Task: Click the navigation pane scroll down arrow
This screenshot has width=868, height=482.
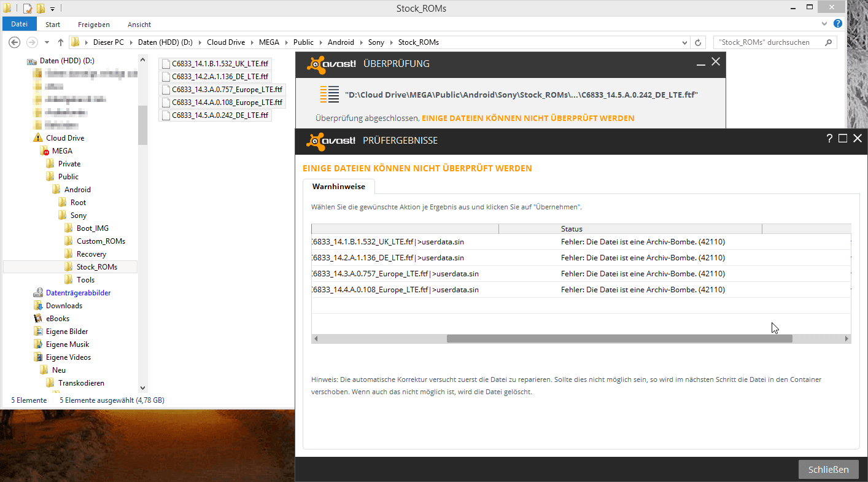Action: 143,388
